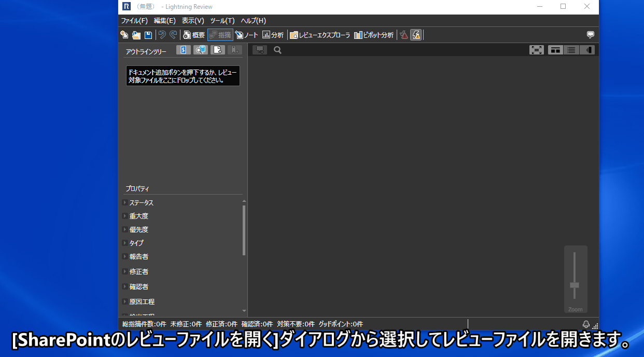Launch レビューエクスプローラ from toolbar
The width and height of the screenshot is (644, 357).
pos(320,35)
